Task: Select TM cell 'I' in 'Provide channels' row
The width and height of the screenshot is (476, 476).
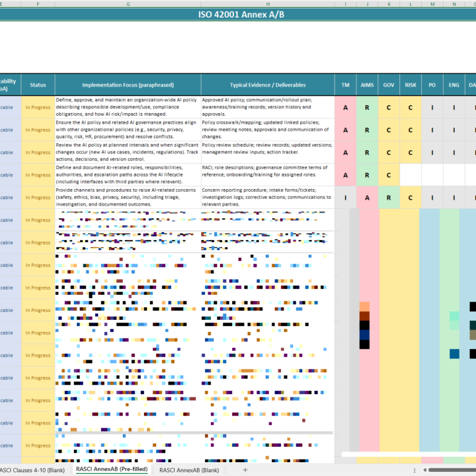Action: coord(346,198)
